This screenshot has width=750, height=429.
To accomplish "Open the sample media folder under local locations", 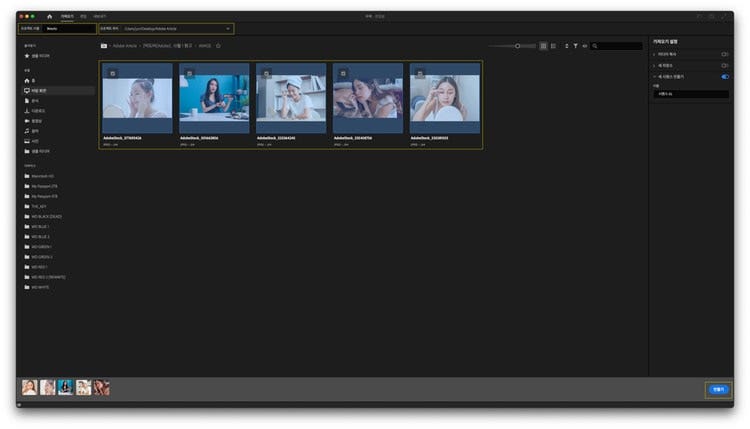I will click(37, 151).
